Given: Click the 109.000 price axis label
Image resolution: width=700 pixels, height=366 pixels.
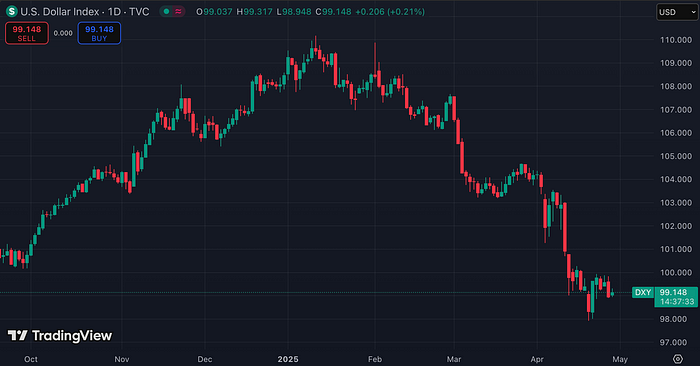Looking at the screenshot, I should 676,63.
